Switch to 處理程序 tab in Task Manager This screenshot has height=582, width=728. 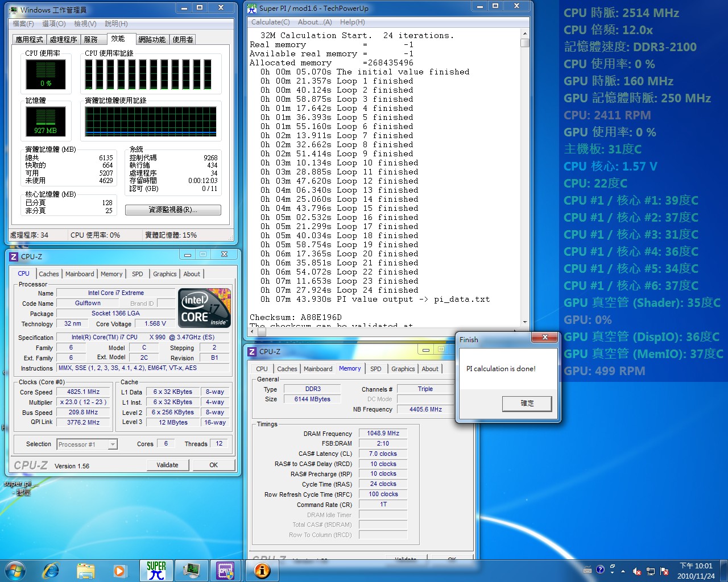click(x=63, y=39)
